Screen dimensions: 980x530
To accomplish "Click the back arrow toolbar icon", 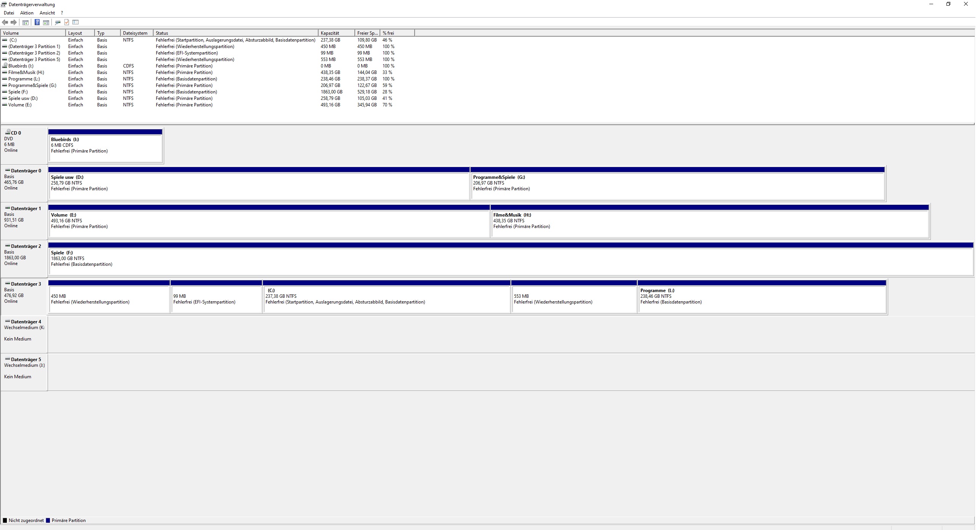I will click(x=5, y=22).
